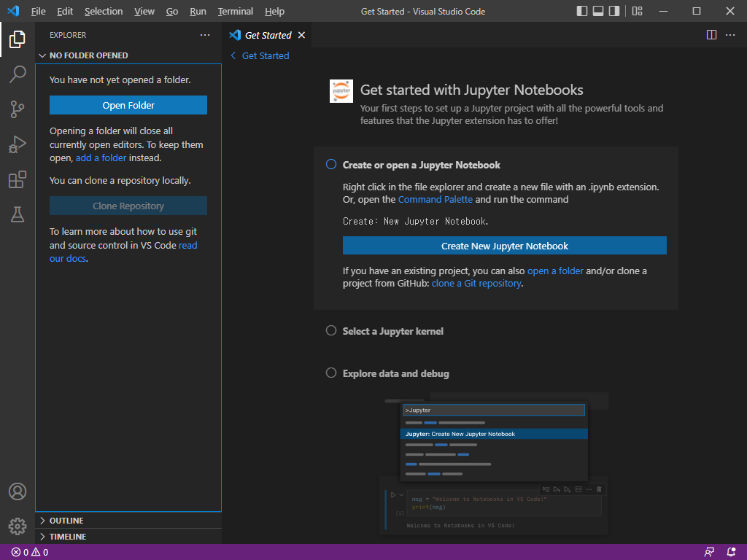The height and width of the screenshot is (560, 747).
Task: Open notifications bell in status bar
Action: [x=731, y=553]
